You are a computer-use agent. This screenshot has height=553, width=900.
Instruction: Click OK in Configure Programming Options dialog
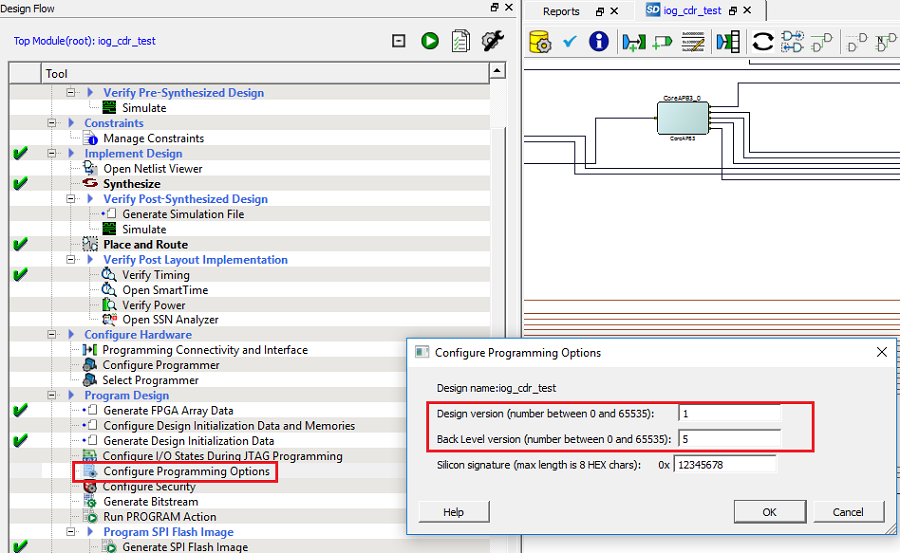point(769,512)
